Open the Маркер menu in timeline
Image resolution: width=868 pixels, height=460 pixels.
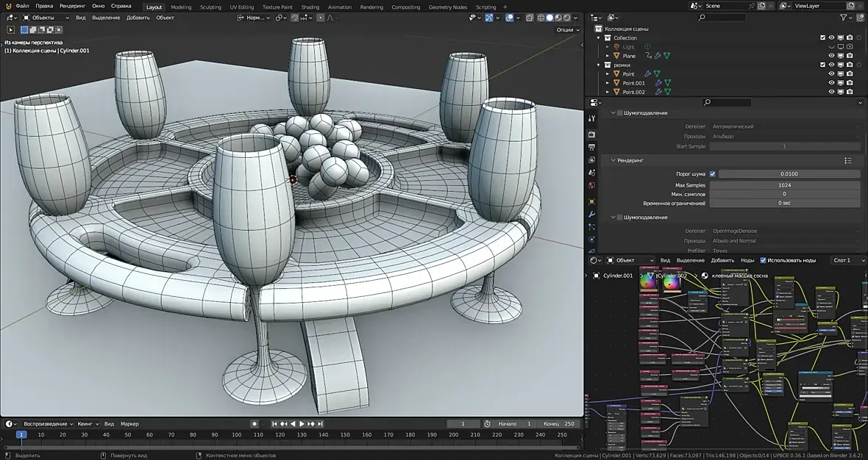click(129, 424)
